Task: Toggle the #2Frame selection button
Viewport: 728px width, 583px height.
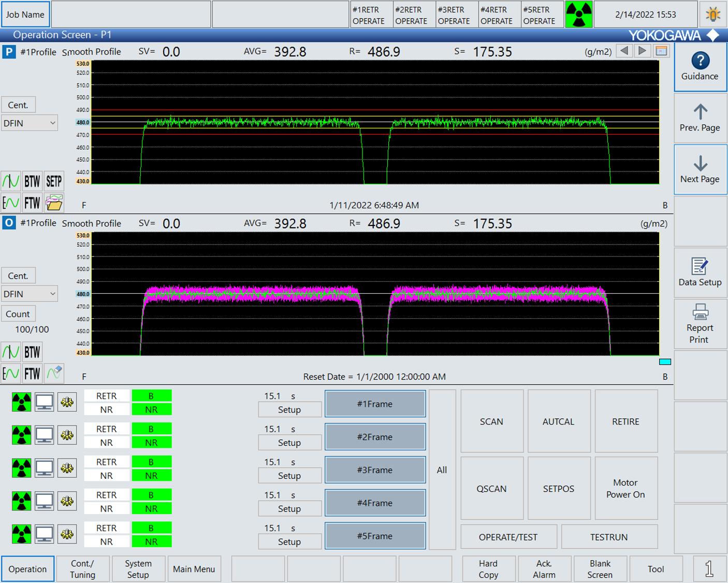Action: [x=375, y=437]
